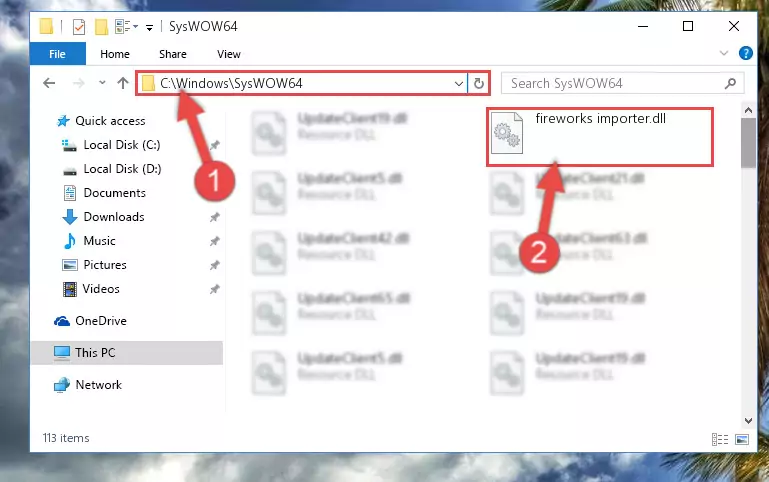Switch to Large icons view layout

click(x=742, y=439)
